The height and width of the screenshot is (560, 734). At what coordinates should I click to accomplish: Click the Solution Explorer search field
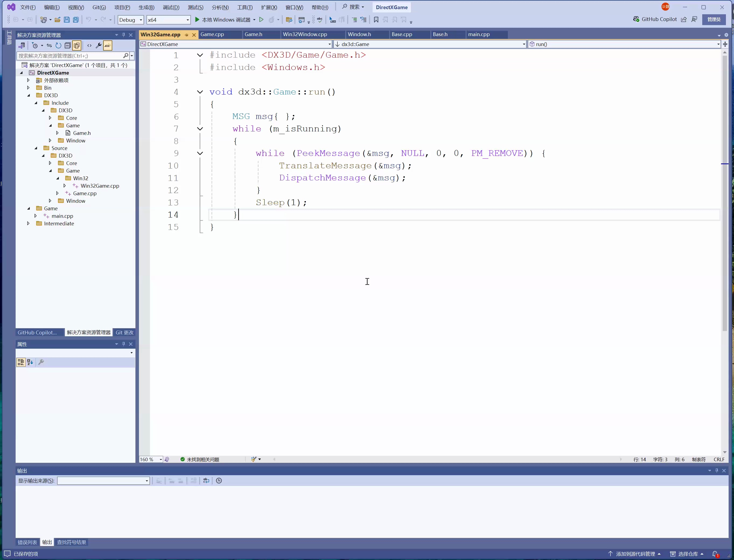pyautogui.click(x=70, y=56)
